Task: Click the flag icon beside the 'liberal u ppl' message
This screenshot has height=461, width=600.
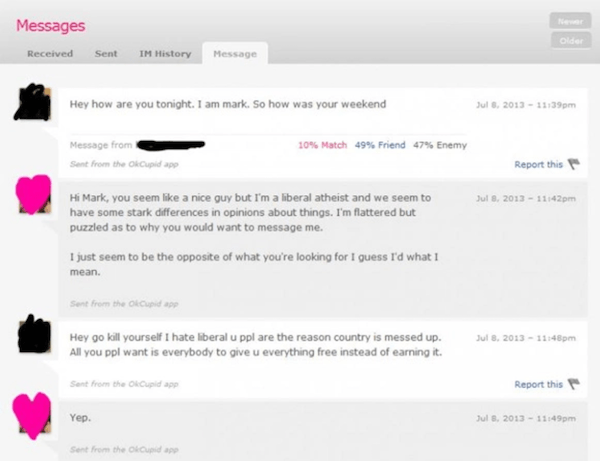Action: point(574,384)
